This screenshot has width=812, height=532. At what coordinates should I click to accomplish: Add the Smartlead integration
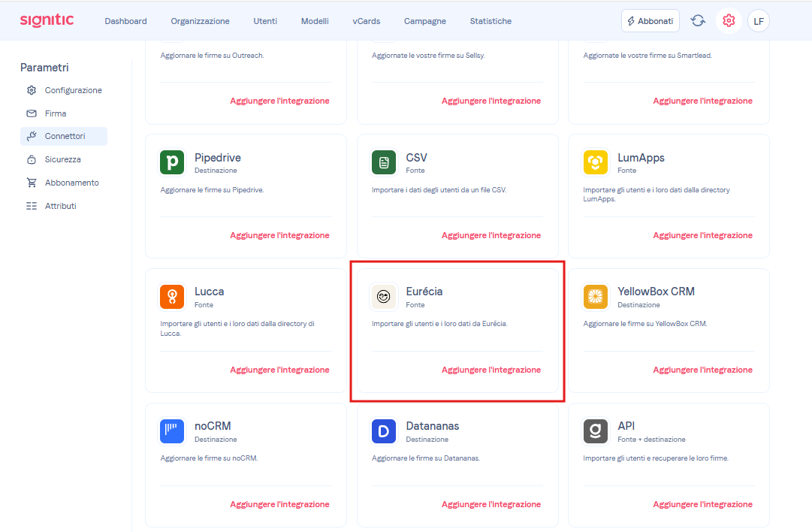[703, 101]
